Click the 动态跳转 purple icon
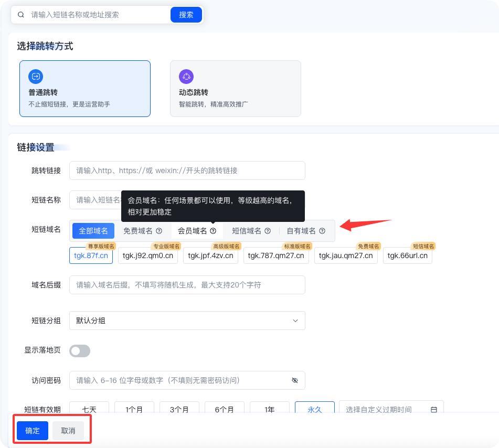The width and height of the screenshot is (499, 448). click(186, 77)
